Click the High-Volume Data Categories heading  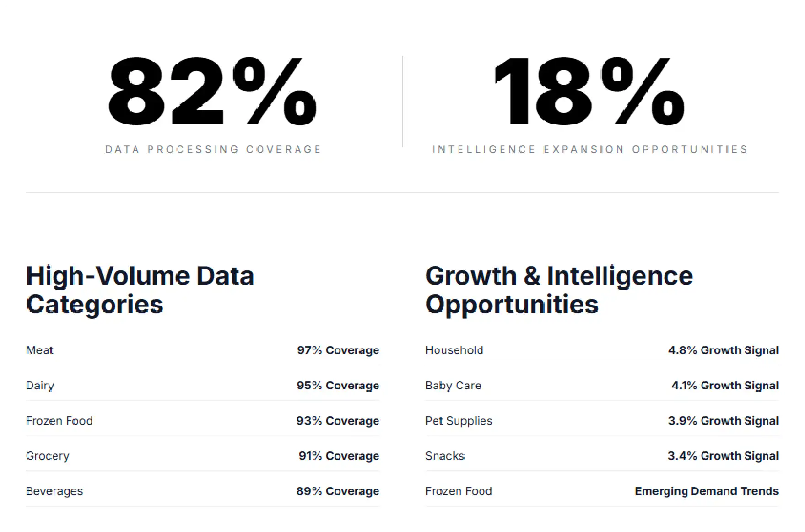[x=140, y=290]
